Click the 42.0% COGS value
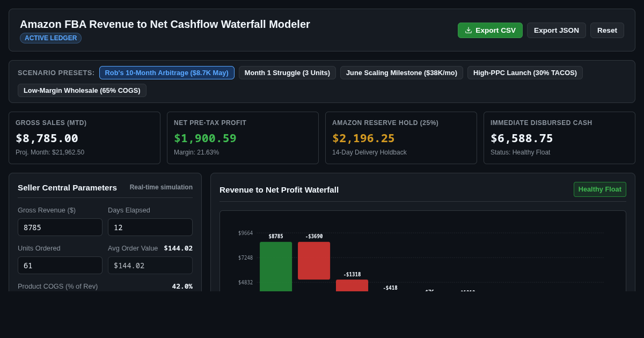Image resolution: width=644 pixels, height=338 pixels. [x=182, y=286]
